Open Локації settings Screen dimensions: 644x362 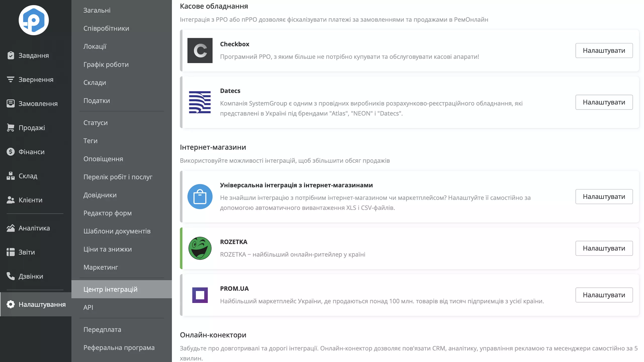point(122,46)
